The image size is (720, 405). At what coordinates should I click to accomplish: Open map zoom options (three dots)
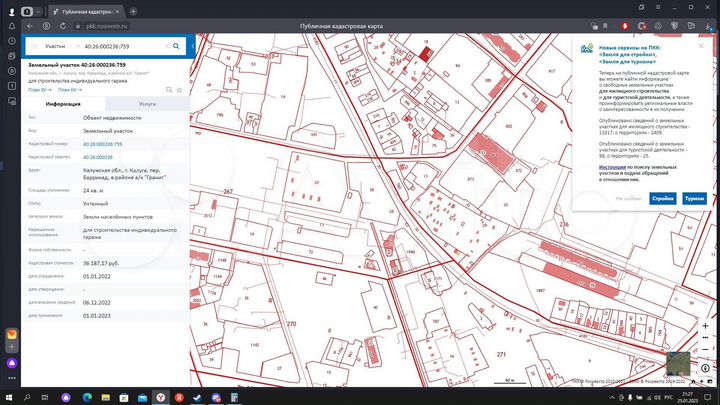click(x=705, y=338)
